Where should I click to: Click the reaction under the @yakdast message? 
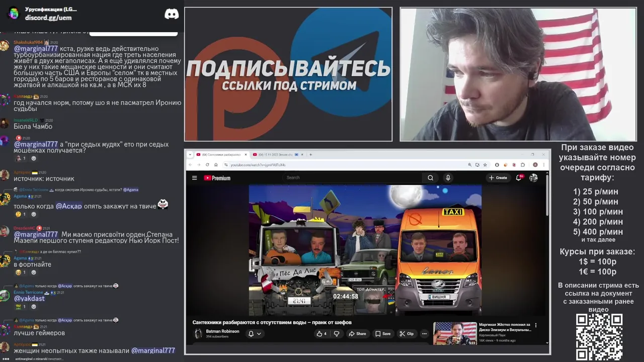[x=21, y=306]
